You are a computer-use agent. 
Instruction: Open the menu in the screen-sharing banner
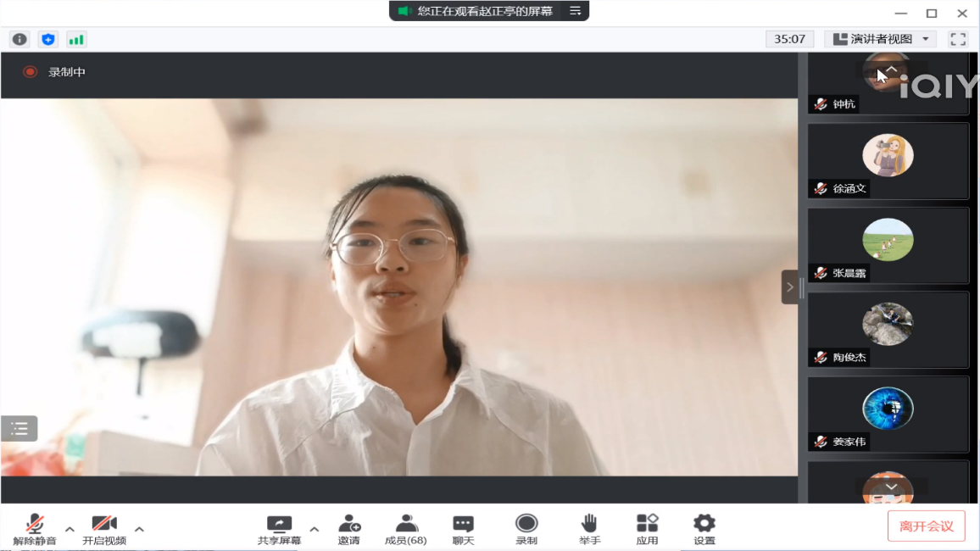tap(576, 11)
